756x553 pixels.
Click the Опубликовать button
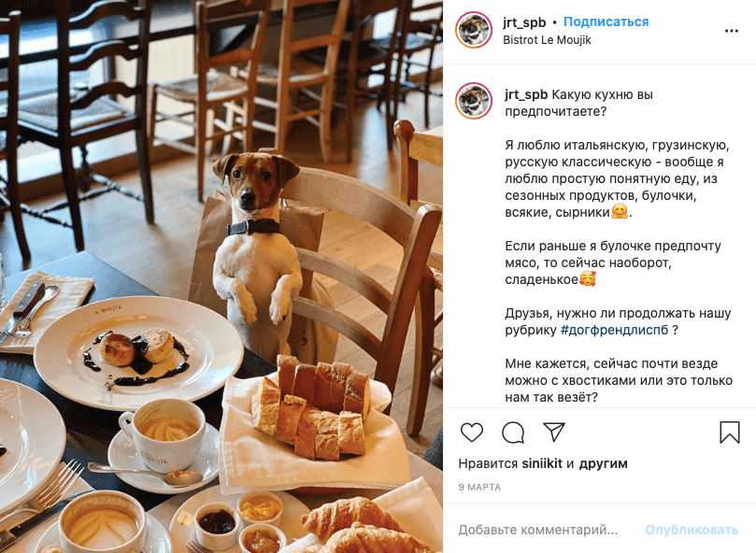692,530
